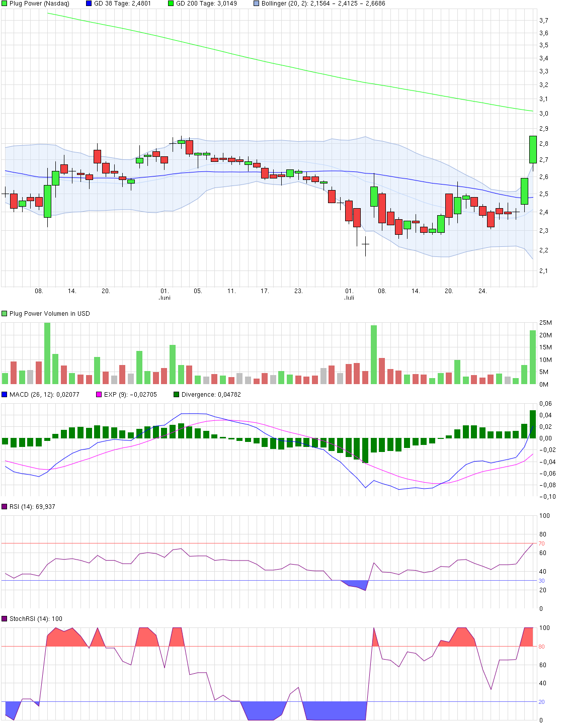Click the tallest green volume bar in May

pos(47,353)
